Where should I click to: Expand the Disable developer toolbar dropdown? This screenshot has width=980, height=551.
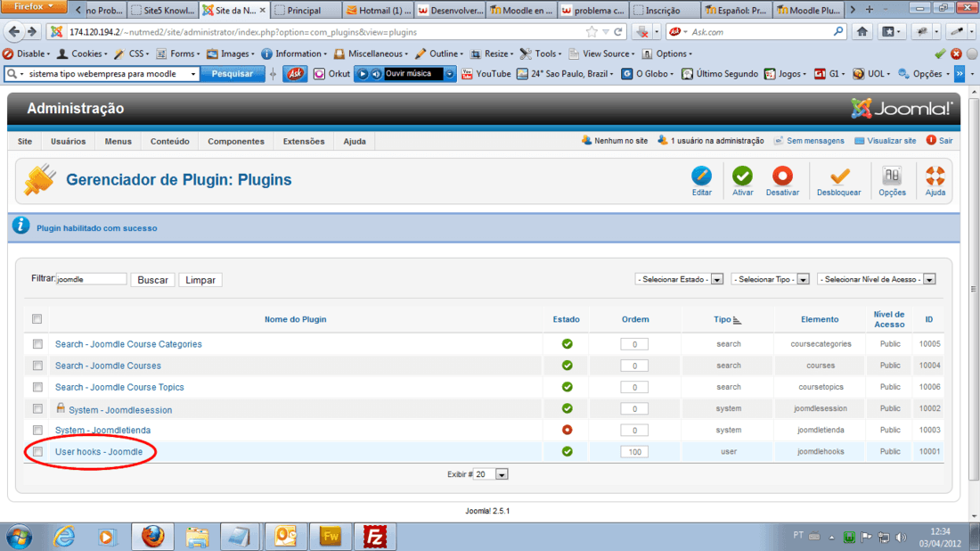(26, 53)
